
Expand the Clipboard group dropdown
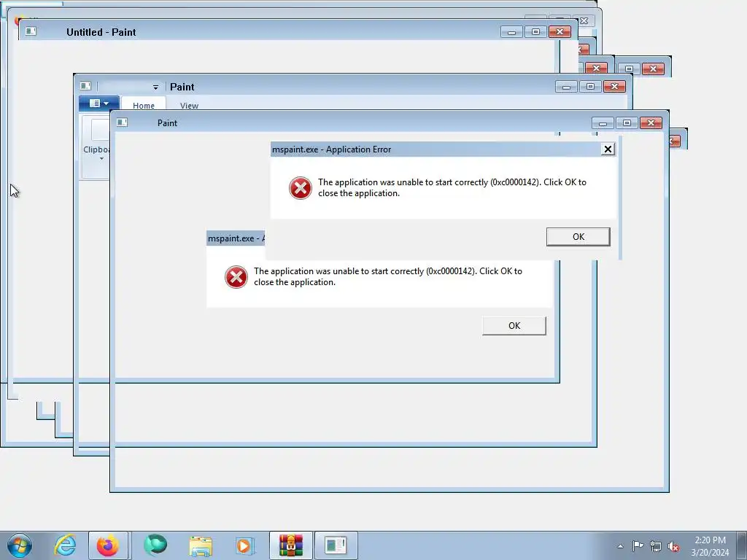(101, 158)
